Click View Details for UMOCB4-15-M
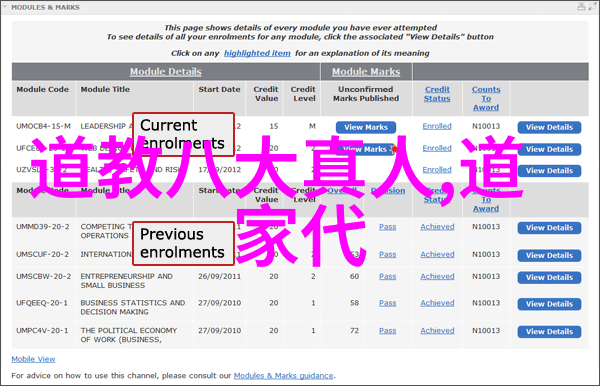 pos(549,127)
